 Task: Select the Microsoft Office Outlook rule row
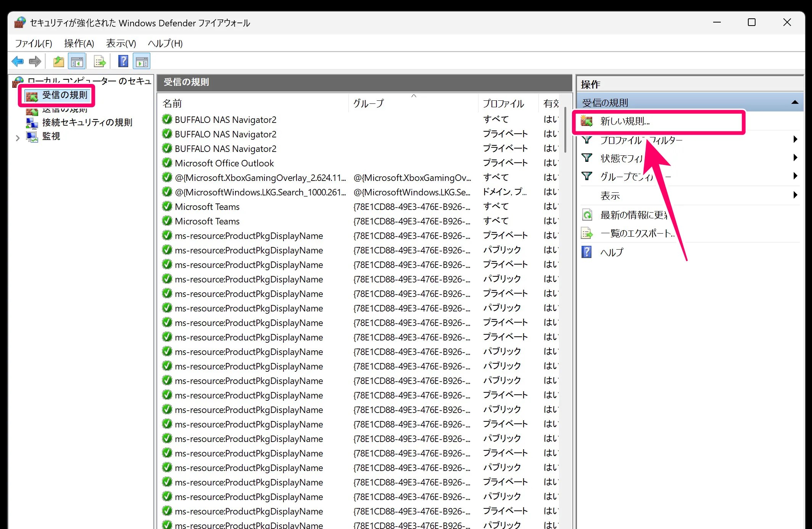pyautogui.click(x=224, y=163)
